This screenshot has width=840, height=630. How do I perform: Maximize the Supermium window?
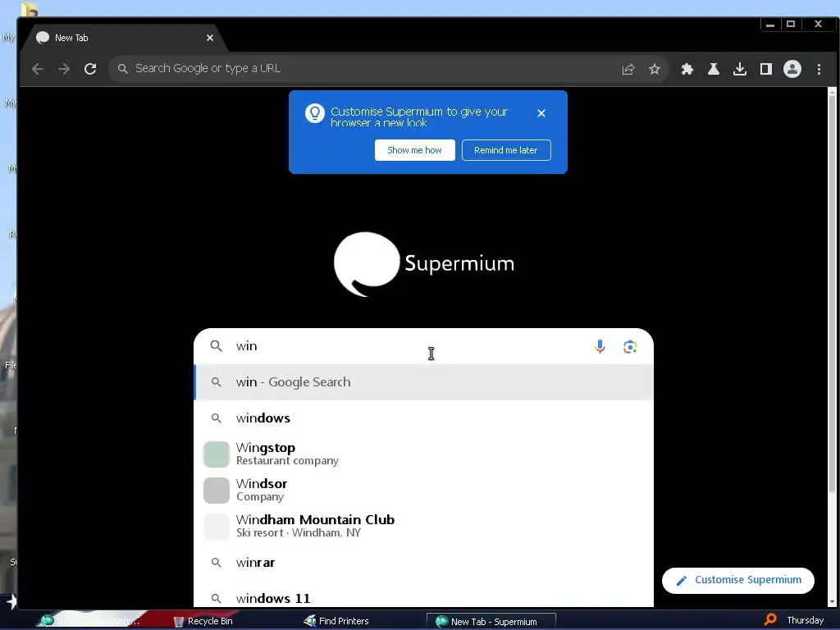pyautogui.click(x=791, y=25)
